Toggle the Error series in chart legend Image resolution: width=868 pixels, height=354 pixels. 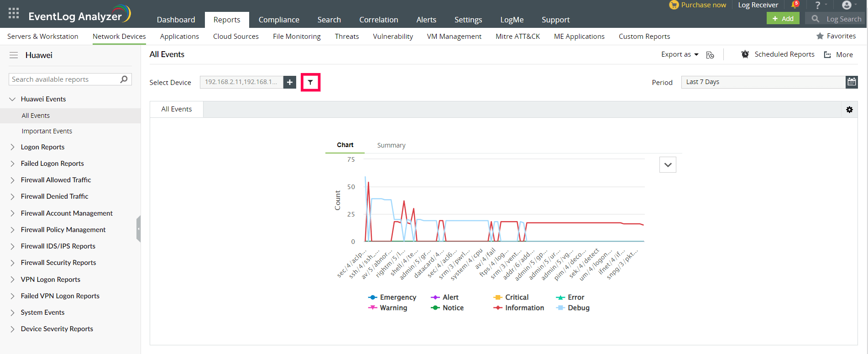point(570,297)
